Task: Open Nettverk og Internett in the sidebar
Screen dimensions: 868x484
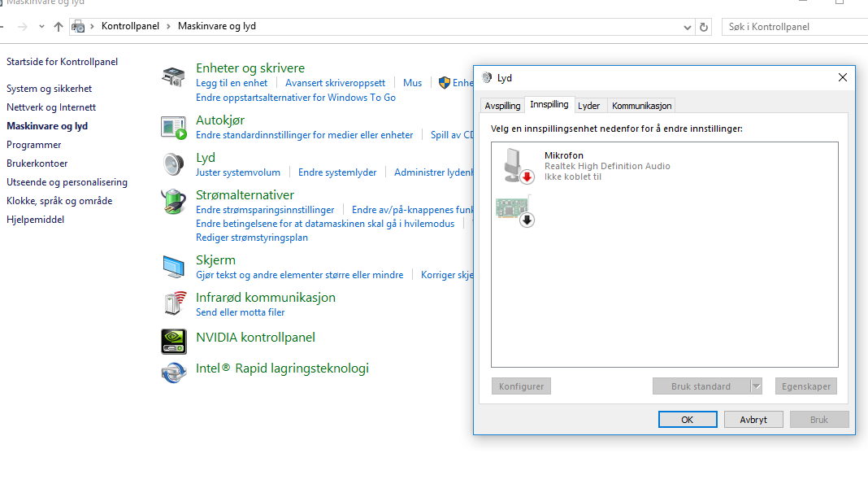Action: point(51,107)
